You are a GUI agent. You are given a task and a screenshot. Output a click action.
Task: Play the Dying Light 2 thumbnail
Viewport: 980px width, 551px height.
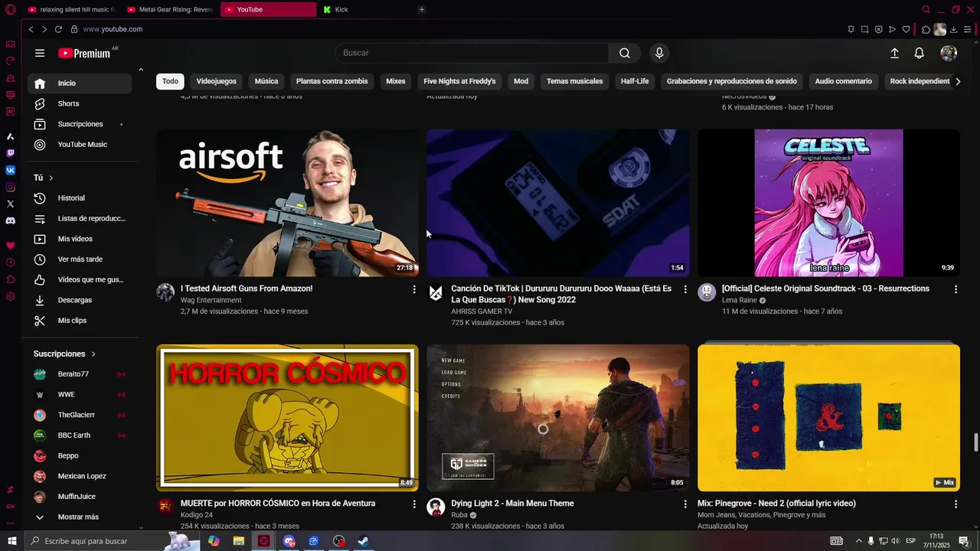558,417
